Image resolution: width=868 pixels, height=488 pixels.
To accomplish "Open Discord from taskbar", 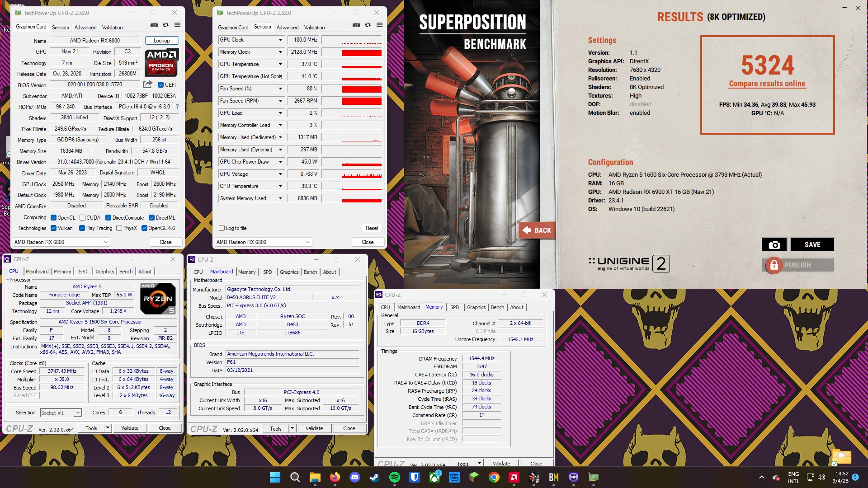I will point(354,477).
